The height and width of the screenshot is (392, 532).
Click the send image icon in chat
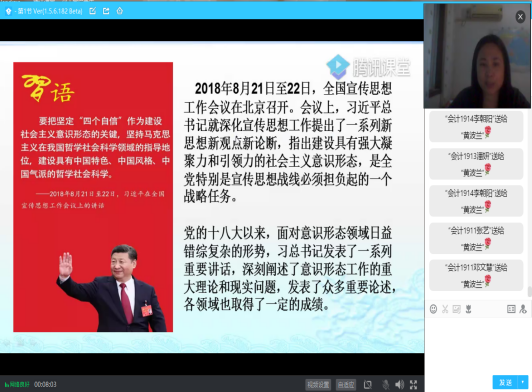pos(457,309)
